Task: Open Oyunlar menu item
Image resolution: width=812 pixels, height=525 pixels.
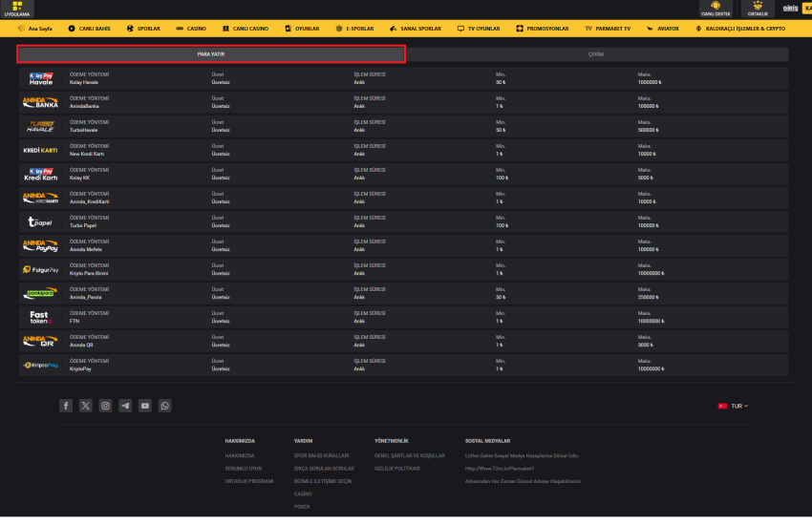Action: tap(302, 29)
